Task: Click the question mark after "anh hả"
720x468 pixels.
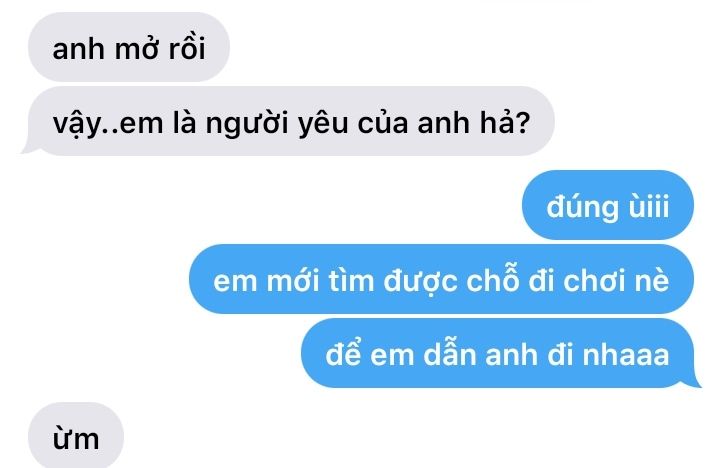Action: point(523,123)
